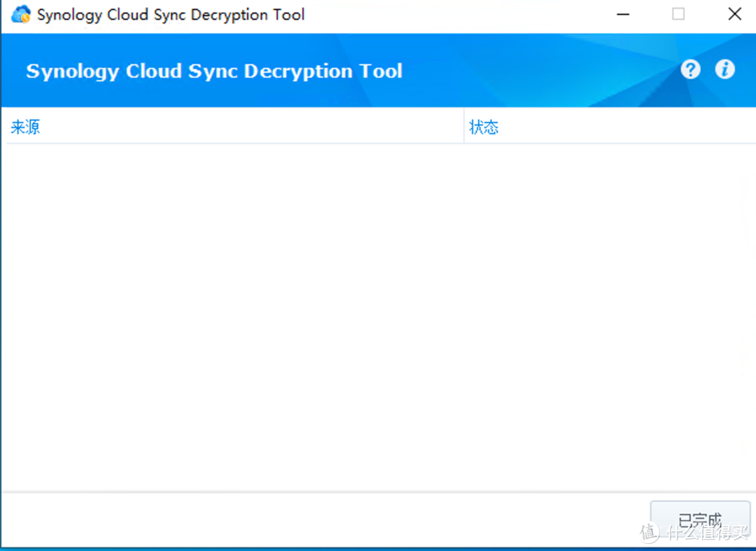Sort by the 状态 column header
This screenshot has height=551, width=756.
(610, 127)
